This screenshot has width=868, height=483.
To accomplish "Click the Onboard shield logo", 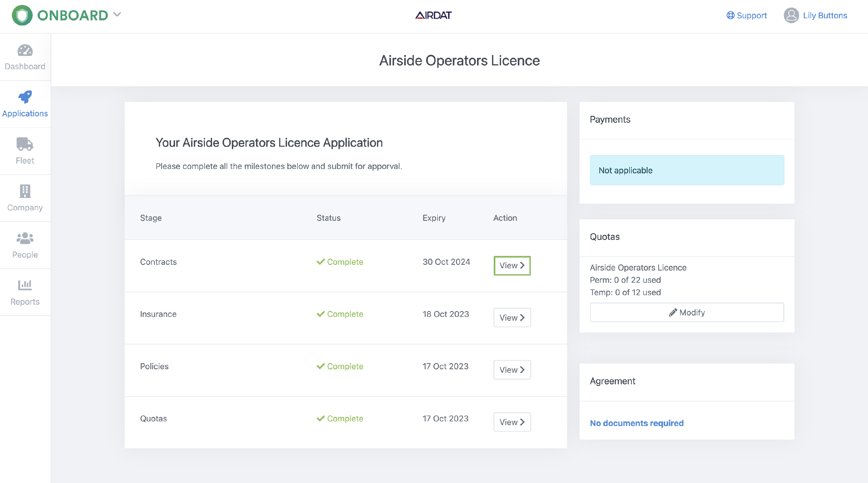I will pos(22,15).
